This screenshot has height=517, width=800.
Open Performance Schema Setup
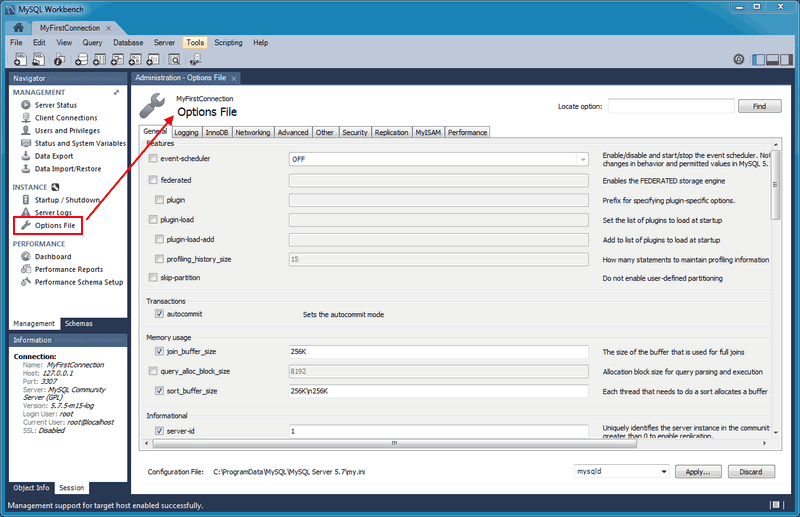pyautogui.click(x=79, y=282)
